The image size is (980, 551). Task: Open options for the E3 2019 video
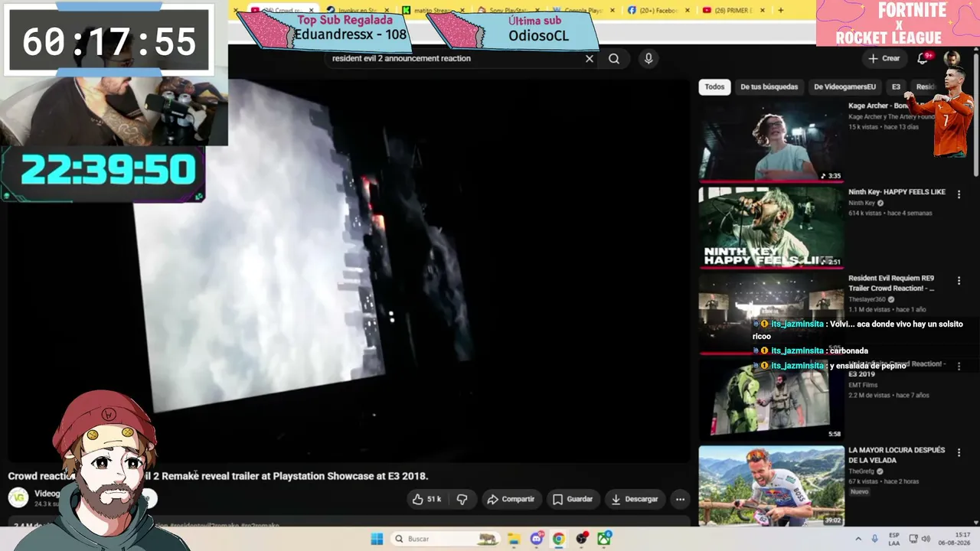point(959,367)
